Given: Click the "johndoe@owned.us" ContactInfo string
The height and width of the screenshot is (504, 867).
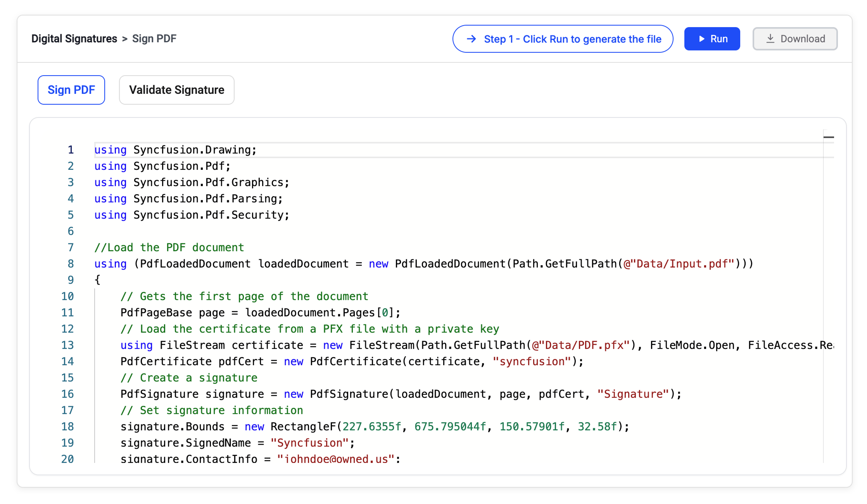Looking at the screenshot, I should [x=335, y=459].
